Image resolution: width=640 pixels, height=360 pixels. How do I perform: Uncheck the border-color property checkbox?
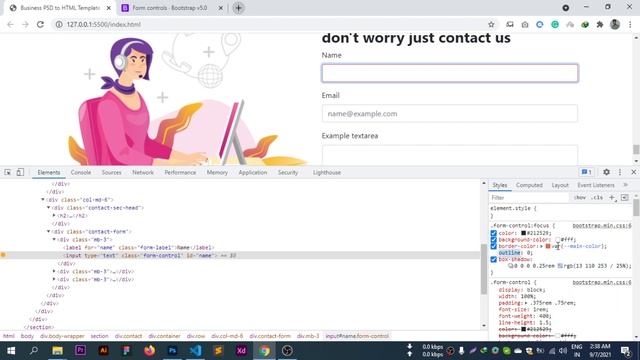(493, 246)
